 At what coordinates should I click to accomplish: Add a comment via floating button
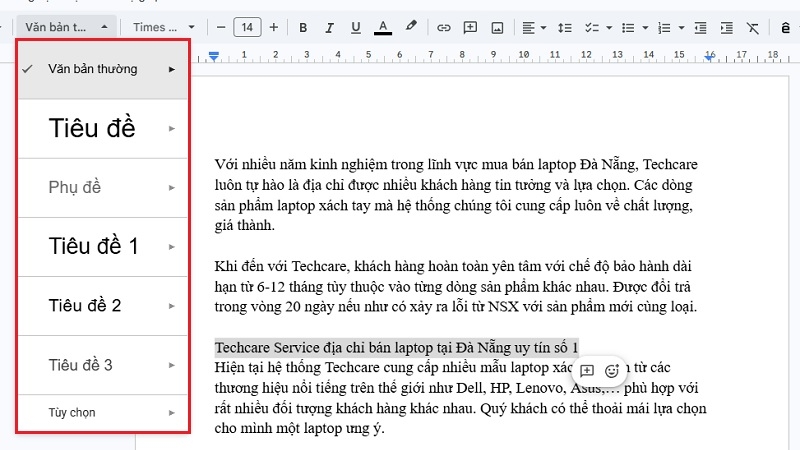tap(587, 370)
